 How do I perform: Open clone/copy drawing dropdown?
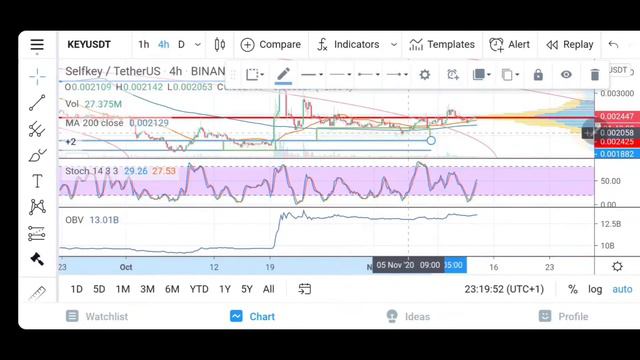(x=510, y=75)
